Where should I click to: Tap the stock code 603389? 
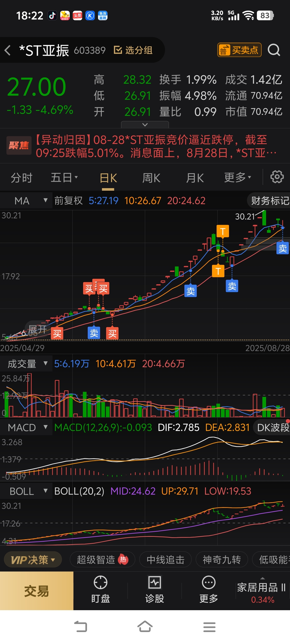point(90,51)
